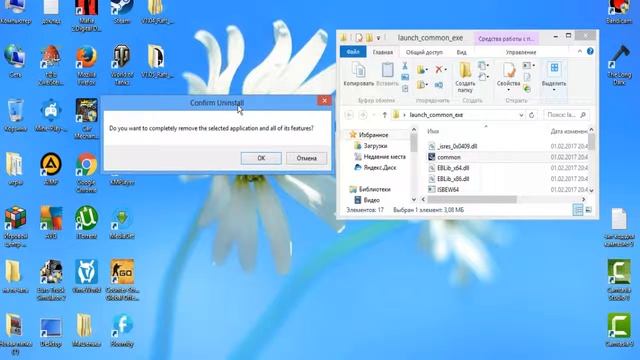Switch to large icons view in status bar
The height and width of the screenshot is (360, 640).
[x=589, y=210]
